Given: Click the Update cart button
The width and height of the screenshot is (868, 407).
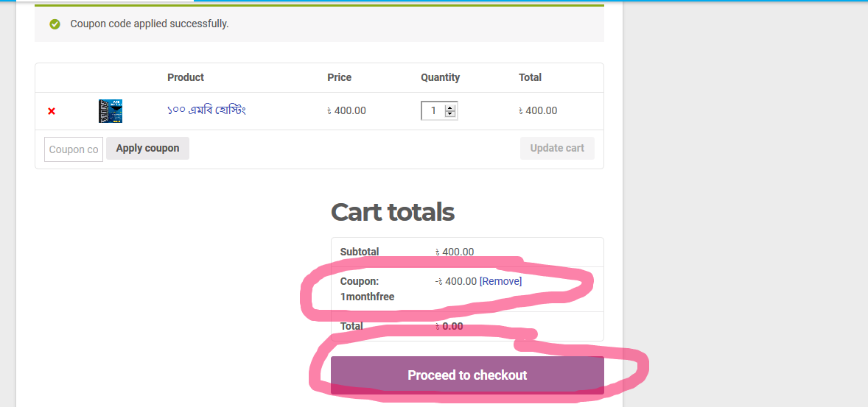Looking at the screenshot, I should pyautogui.click(x=557, y=148).
